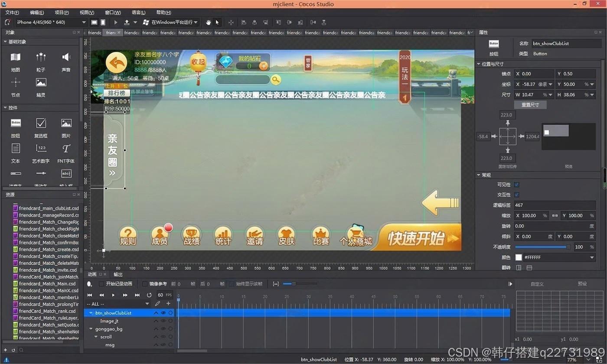The width and height of the screenshot is (607, 364).
Task: Uncheck the 可见性 visibility checkbox
Action: pos(516,185)
